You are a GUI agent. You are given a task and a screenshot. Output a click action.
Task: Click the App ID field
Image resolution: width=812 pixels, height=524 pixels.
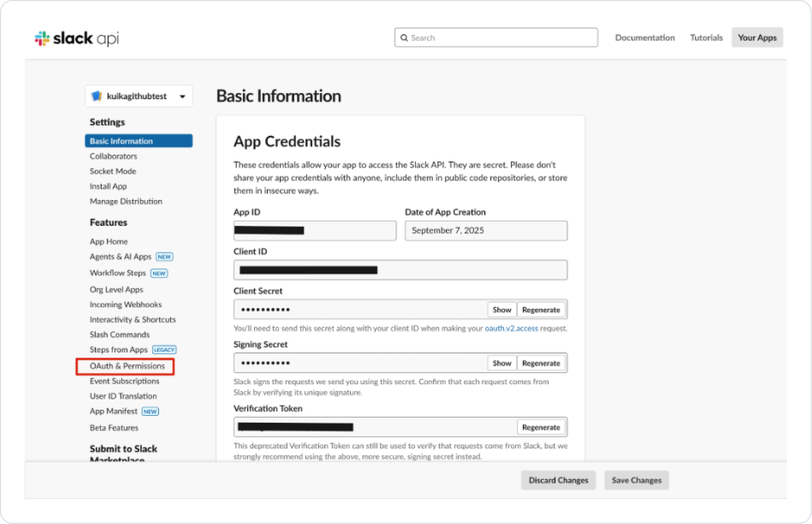pyautogui.click(x=315, y=231)
